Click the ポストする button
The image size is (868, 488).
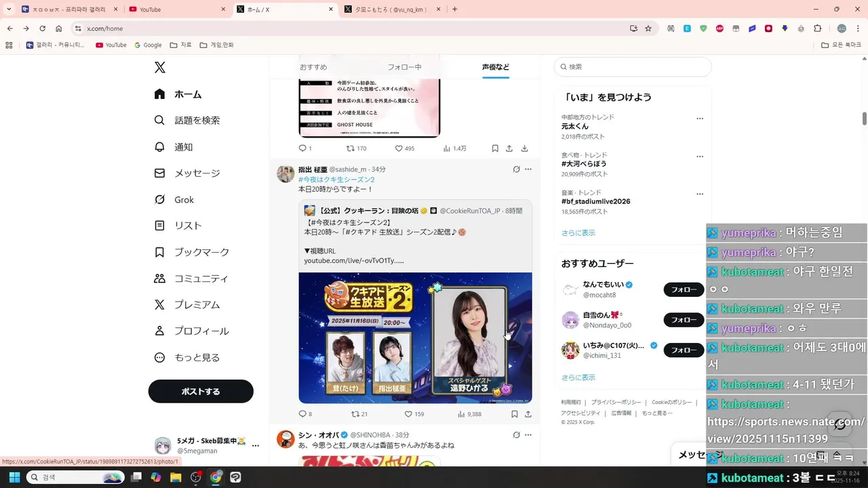pos(201,391)
